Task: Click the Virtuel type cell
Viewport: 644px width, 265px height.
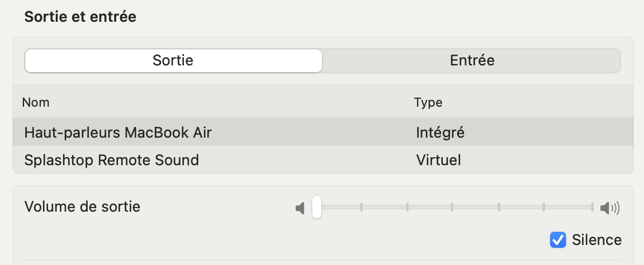Action: coord(438,160)
